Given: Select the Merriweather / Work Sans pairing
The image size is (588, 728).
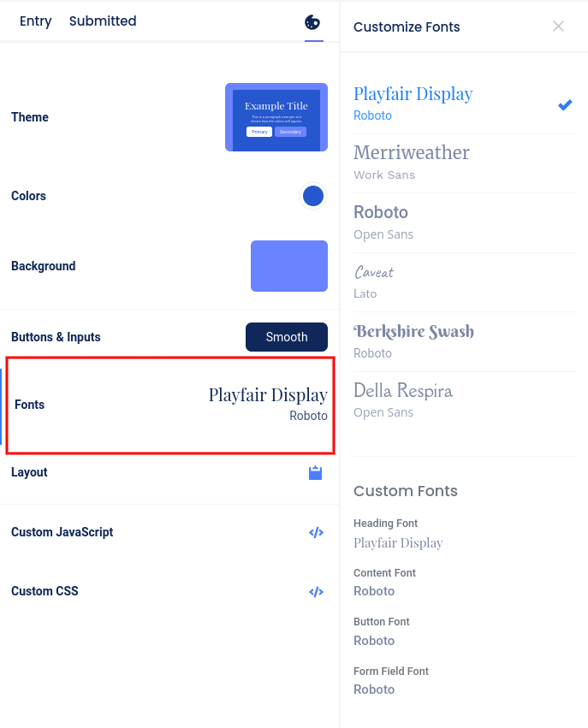Looking at the screenshot, I should [x=465, y=163].
